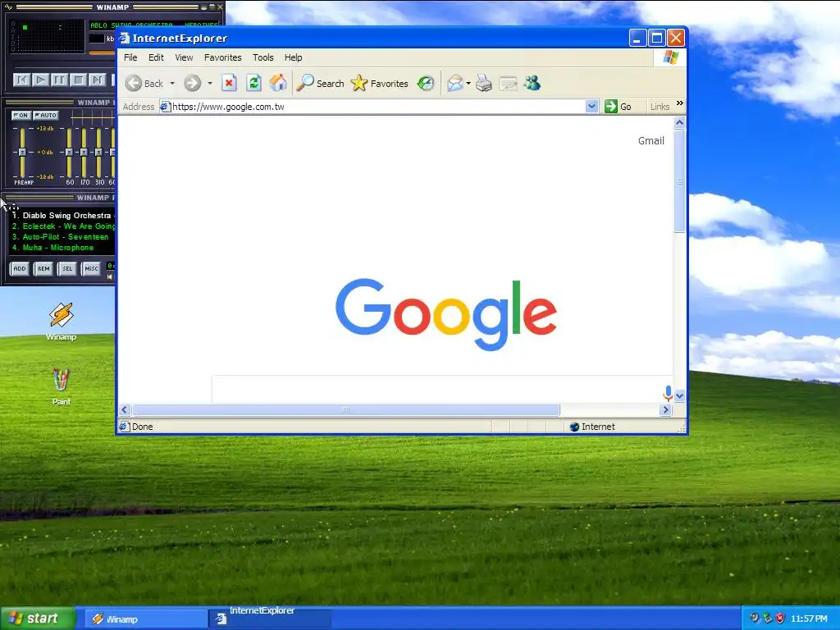The width and height of the screenshot is (840, 630).
Task: Expand the Links toolbar chevron
Action: click(680, 103)
